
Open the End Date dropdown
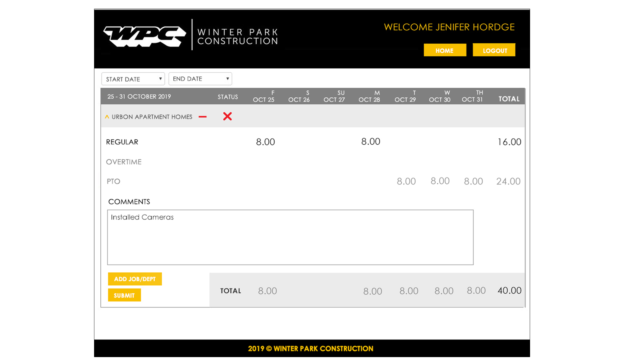point(200,79)
